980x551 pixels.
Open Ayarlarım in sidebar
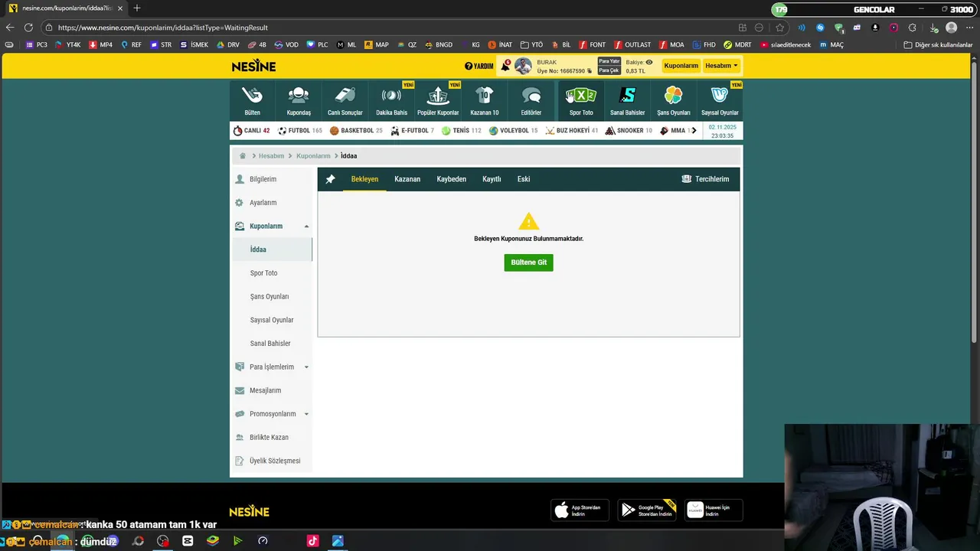coord(272,203)
